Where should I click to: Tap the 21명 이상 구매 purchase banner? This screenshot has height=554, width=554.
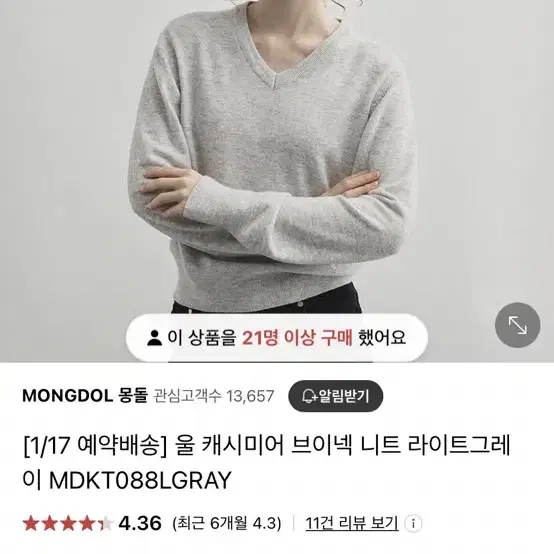click(277, 338)
